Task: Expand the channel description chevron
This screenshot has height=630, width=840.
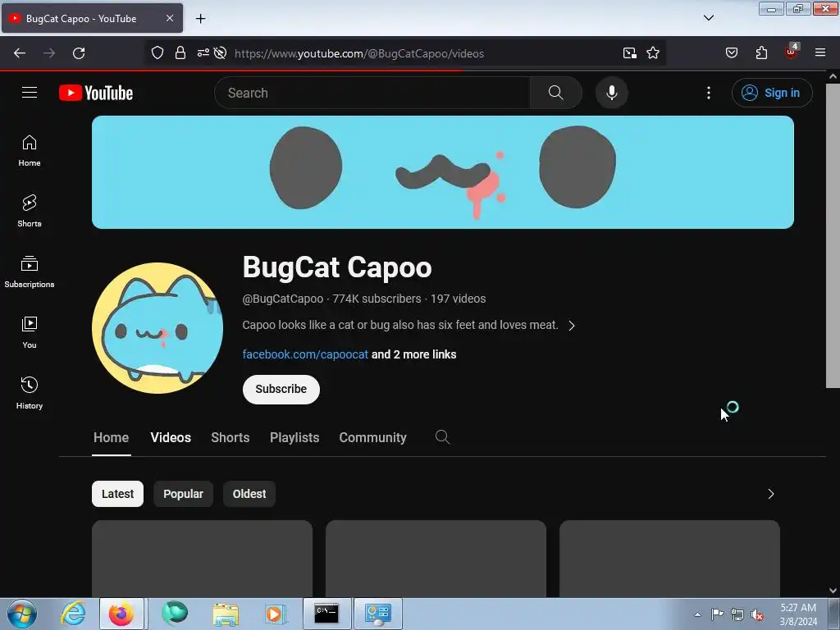Action: (572, 326)
